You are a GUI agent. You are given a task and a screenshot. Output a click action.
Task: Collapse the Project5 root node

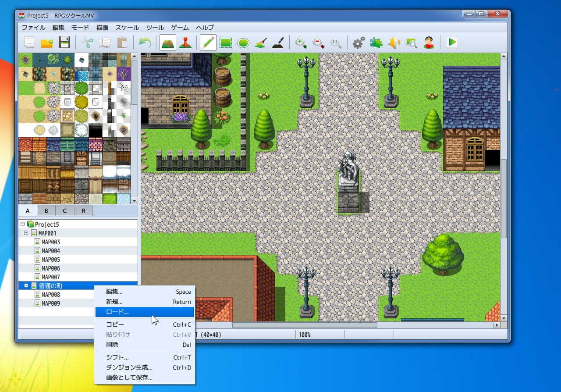pos(23,225)
